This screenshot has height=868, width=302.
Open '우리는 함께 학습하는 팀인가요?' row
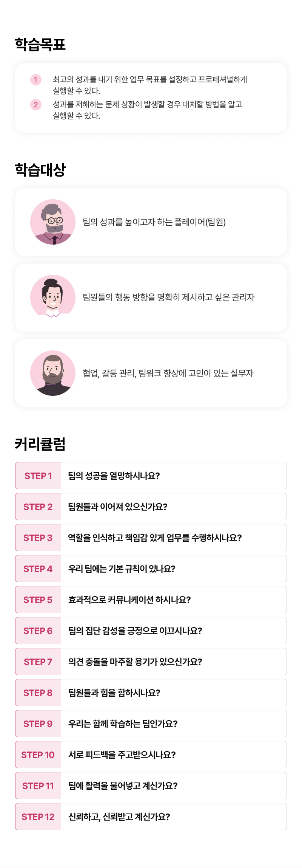pyautogui.click(x=123, y=724)
